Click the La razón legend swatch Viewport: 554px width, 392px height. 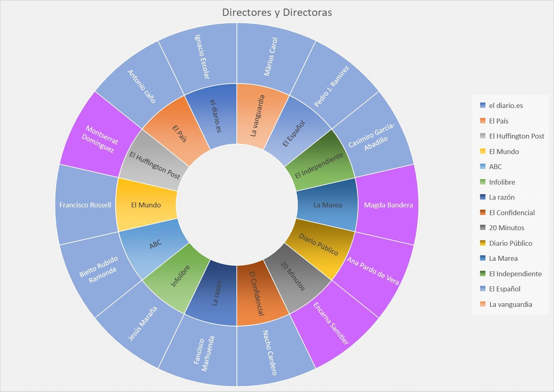tap(483, 197)
